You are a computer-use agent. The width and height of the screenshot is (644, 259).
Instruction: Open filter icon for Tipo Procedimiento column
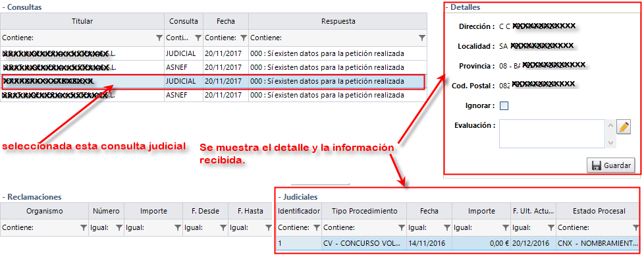(x=401, y=227)
